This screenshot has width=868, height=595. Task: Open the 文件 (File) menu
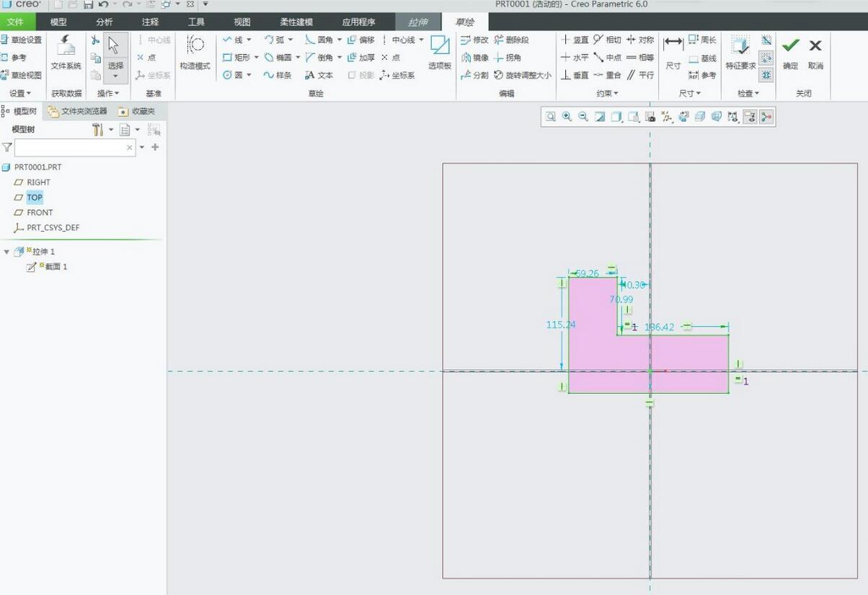15,22
